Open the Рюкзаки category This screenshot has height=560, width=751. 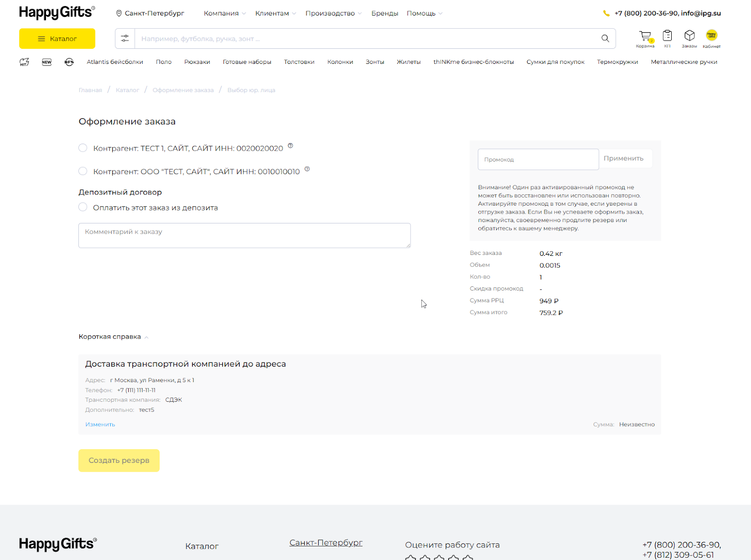pos(197,62)
